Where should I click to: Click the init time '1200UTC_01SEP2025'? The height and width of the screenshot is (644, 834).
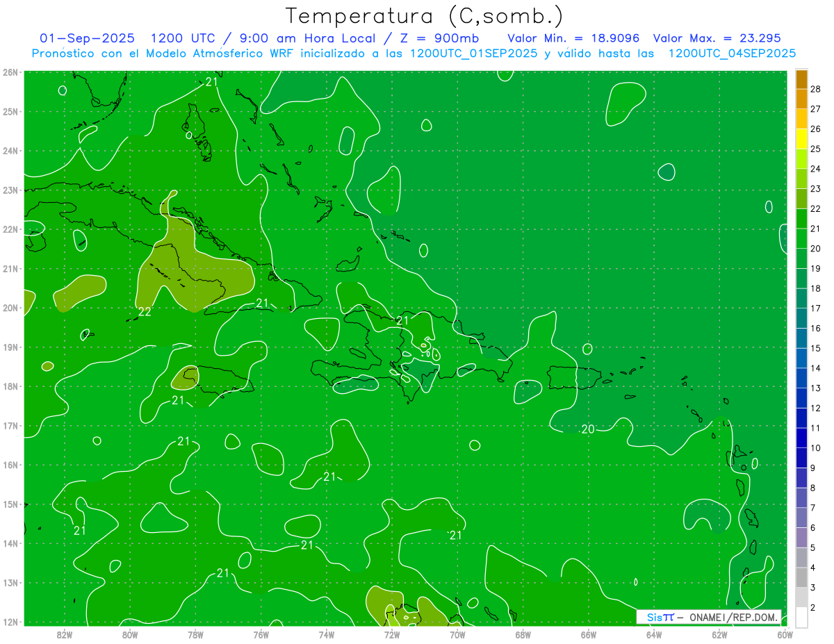pyautogui.click(x=473, y=53)
